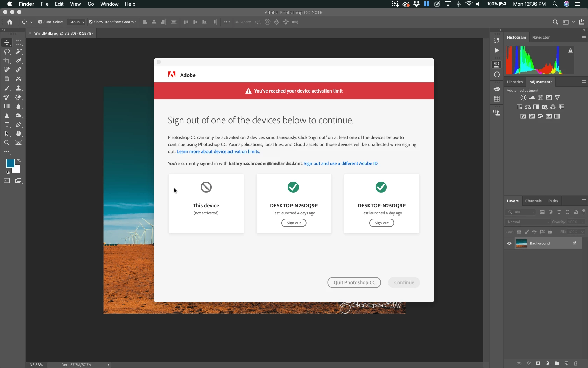The image size is (588, 368).
Task: Select the Move tool in the toolbox
Action: 7,42
